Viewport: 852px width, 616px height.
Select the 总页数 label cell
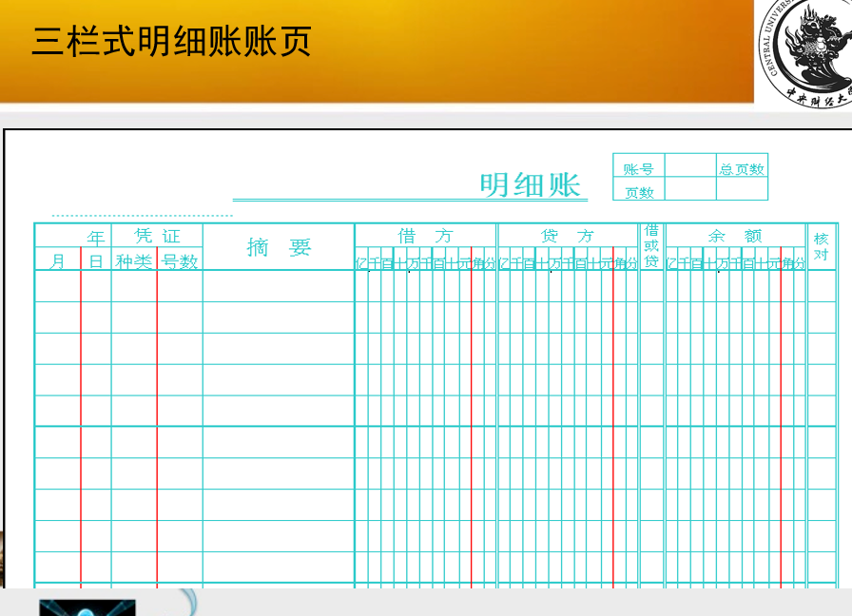pyautogui.click(x=742, y=165)
